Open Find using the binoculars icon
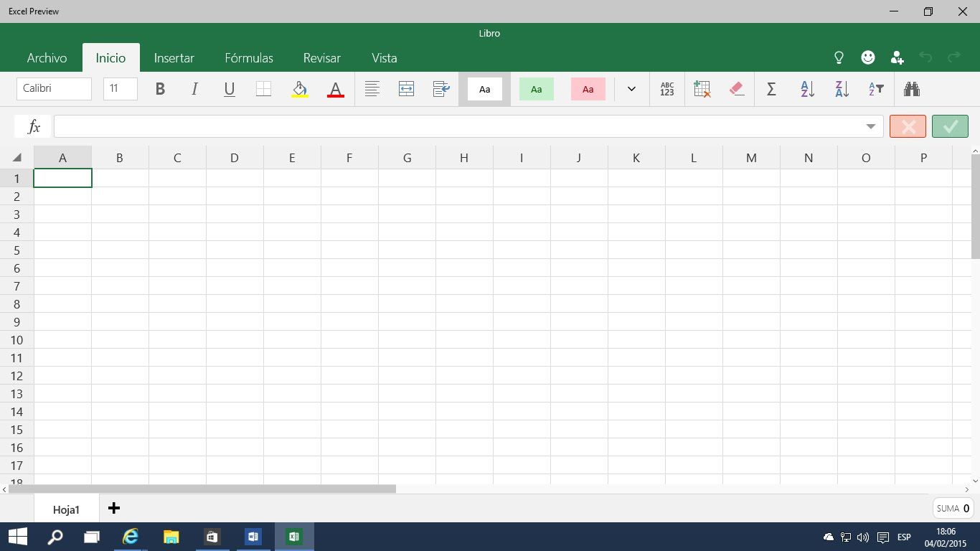 tap(911, 89)
